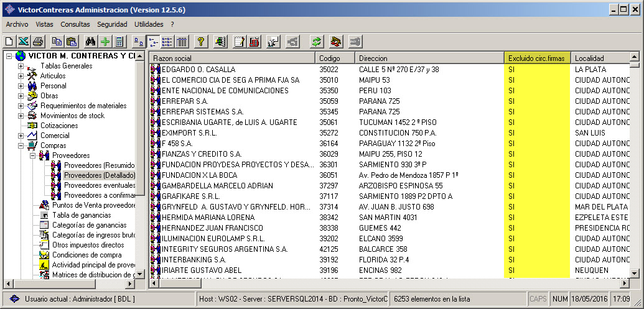Click the green plus add icon
This screenshot has height=309, width=644.
[x=105, y=42]
